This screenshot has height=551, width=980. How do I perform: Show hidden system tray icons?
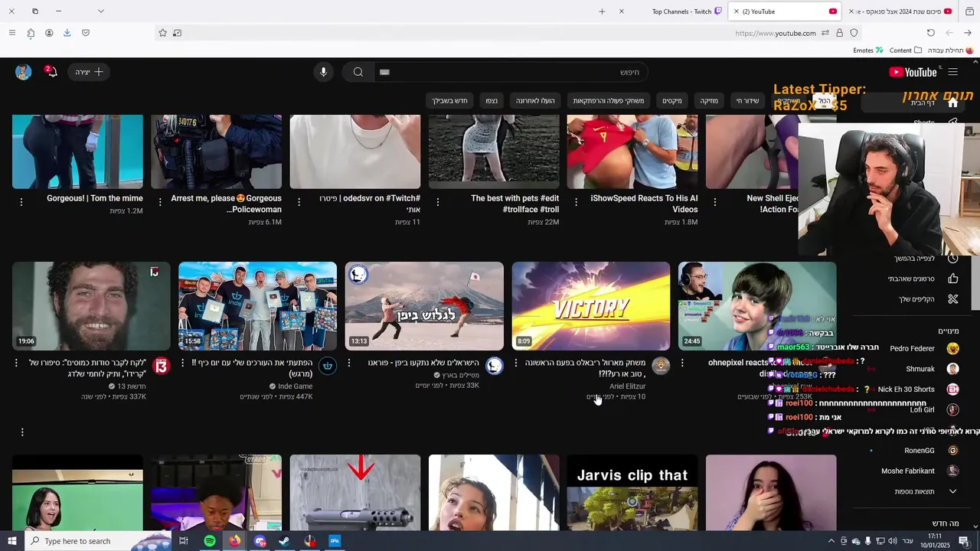(x=831, y=541)
